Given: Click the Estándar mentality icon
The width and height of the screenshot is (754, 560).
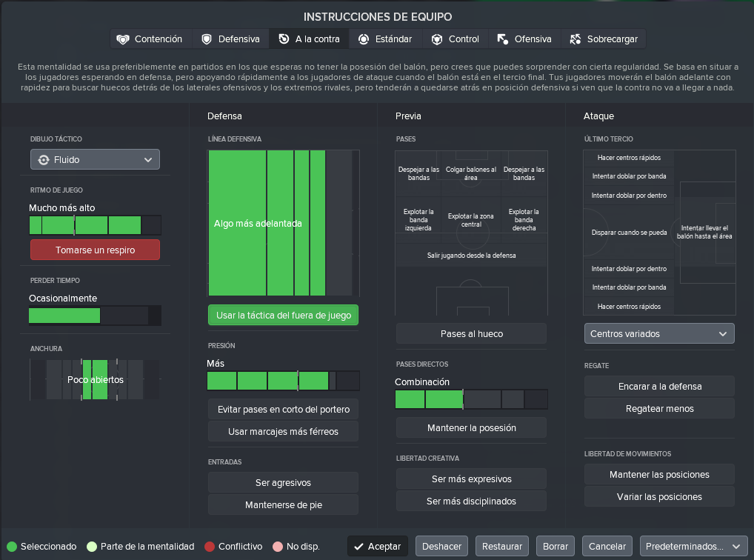Looking at the screenshot, I should 364,39.
